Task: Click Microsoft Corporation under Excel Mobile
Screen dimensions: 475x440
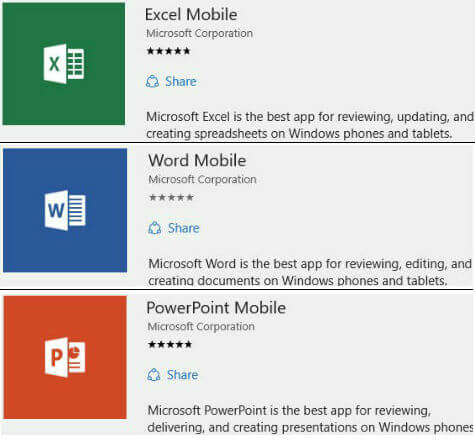Action: (199, 33)
